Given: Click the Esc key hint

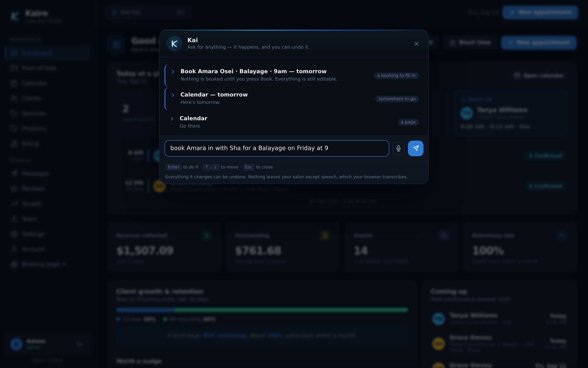Looking at the screenshot, I should (x=249, y=167).
